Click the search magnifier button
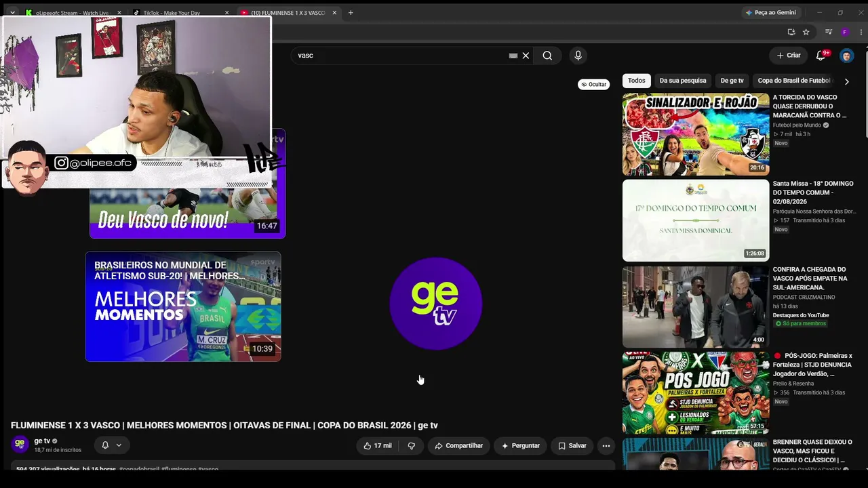The image size is (868, 488). click(x=547, y=56)
